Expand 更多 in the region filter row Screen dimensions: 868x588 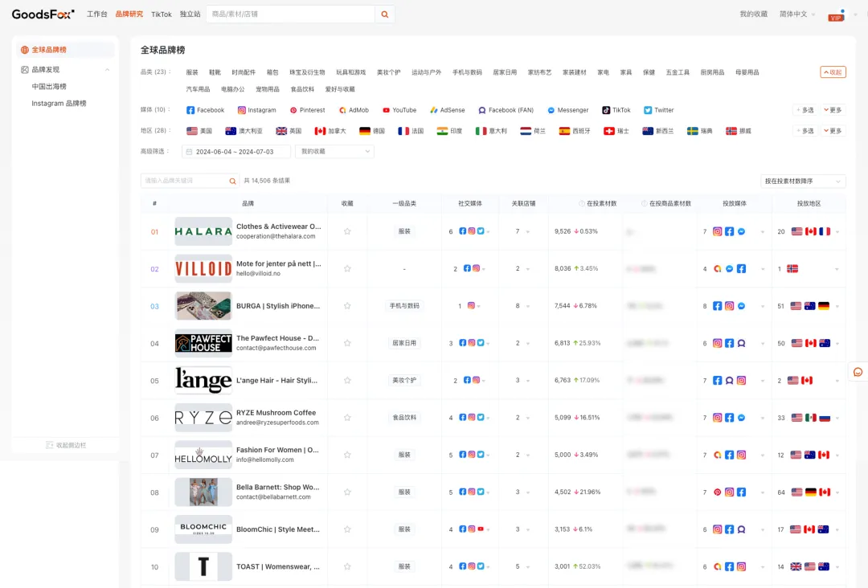click(x=833, y=131)
